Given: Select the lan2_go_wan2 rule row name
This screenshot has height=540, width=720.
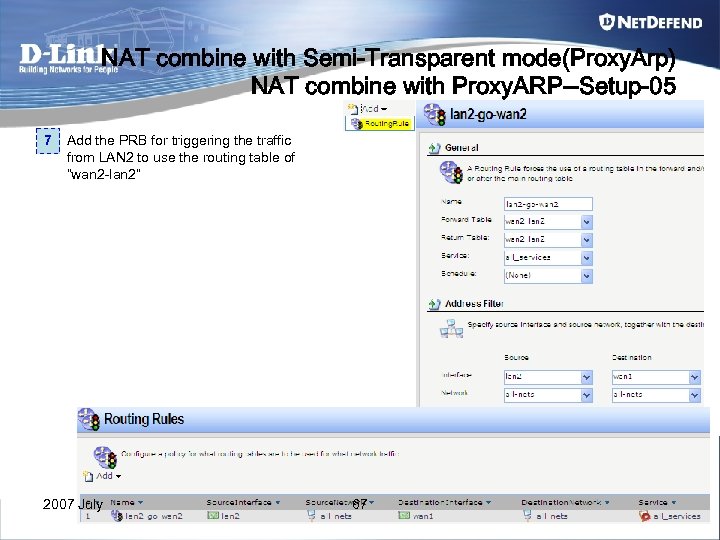Looking at the screenshot, I should (153, 516).
